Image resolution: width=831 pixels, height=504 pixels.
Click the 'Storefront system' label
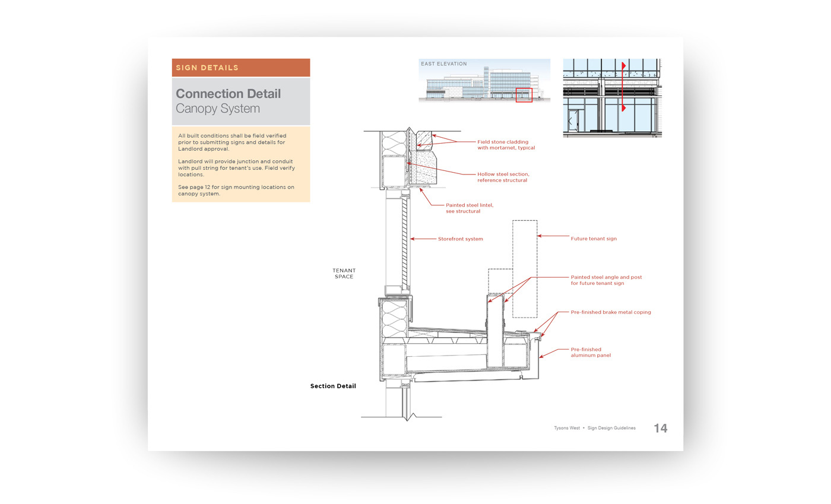point(460,239)
